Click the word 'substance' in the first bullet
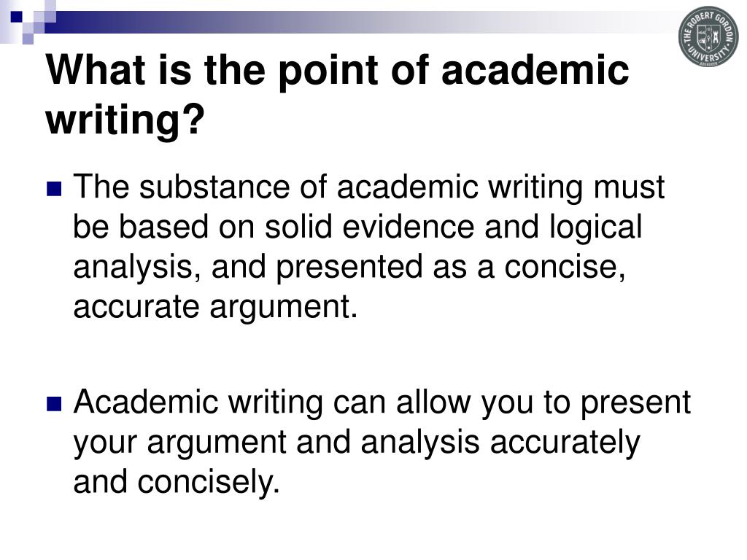This screenshot has height=560, width=747. tap(214, 186)
